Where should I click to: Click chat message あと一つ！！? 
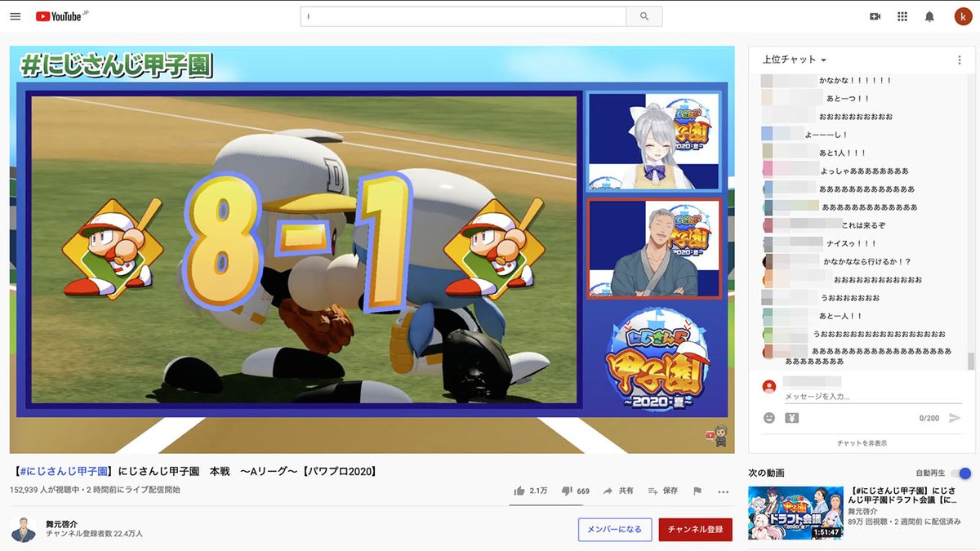coord(846,99)
